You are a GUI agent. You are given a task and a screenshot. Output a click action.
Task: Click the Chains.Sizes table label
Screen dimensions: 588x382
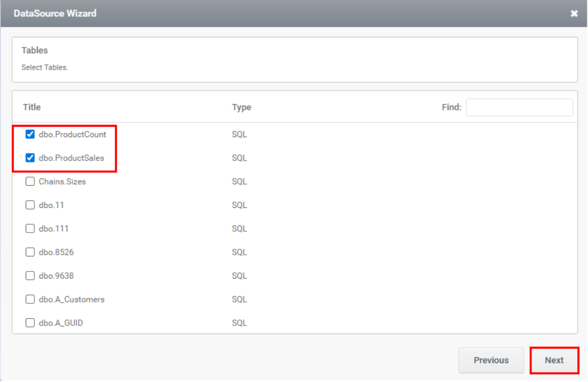[62, 182]
